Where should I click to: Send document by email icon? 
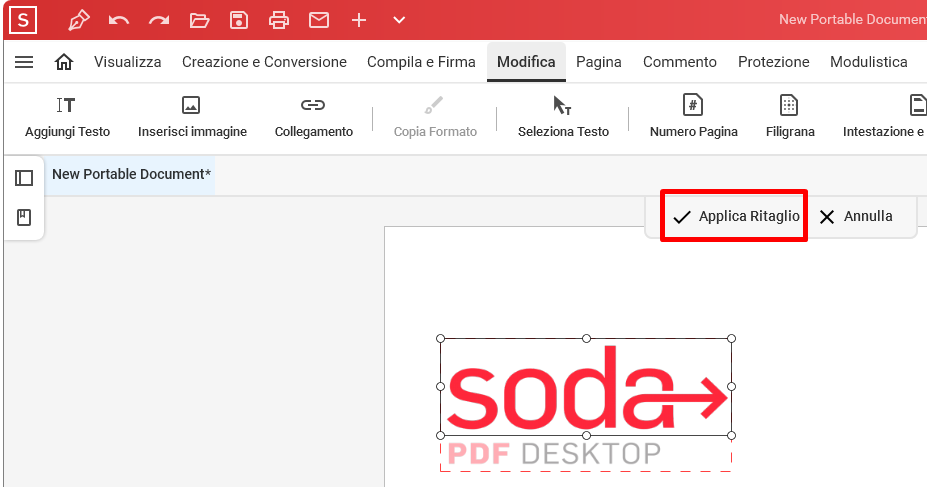tap(319, 20)
